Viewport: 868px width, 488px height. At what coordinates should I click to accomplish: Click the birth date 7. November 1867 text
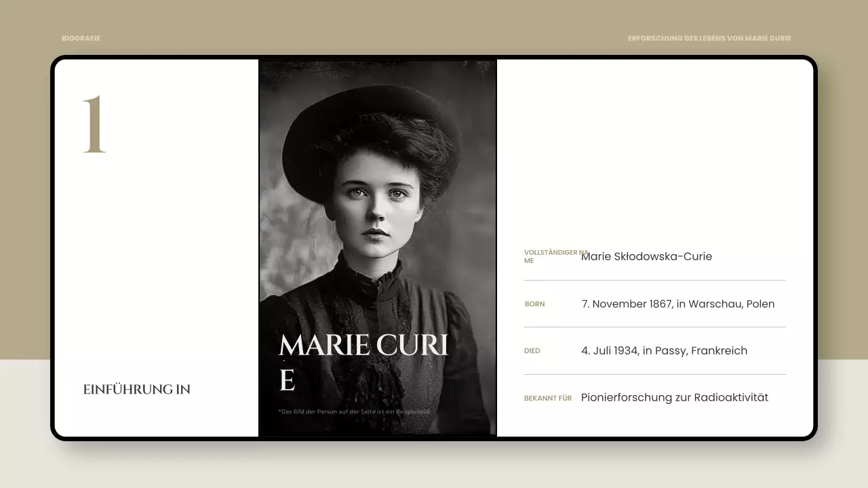[x=677, y=304]
